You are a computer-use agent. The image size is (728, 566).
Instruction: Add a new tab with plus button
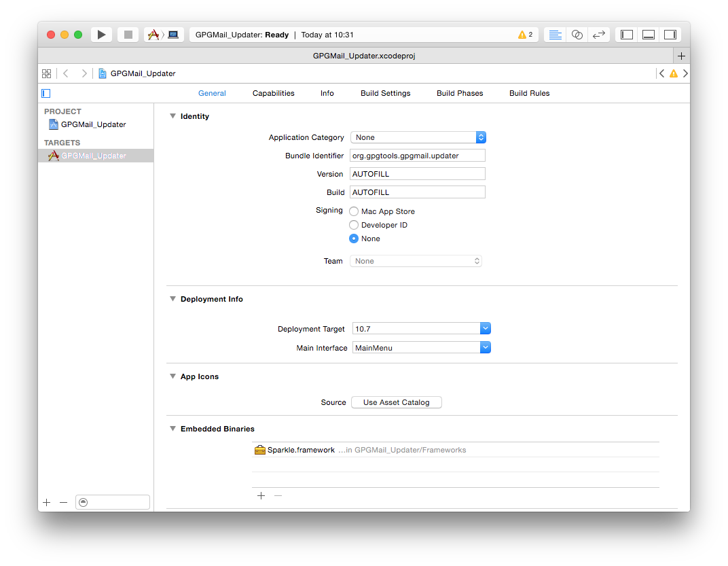pos(681,56)
